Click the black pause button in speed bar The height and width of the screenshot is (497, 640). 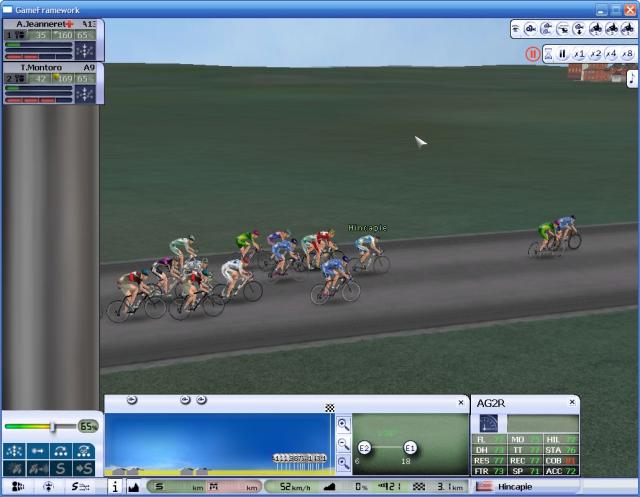pos(563,54)
